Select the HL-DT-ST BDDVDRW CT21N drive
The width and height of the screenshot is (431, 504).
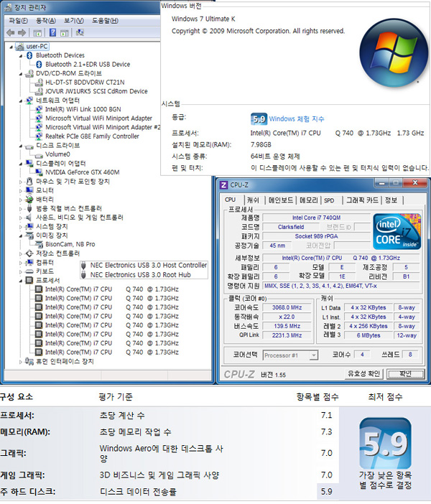click(x=85, y=83)
